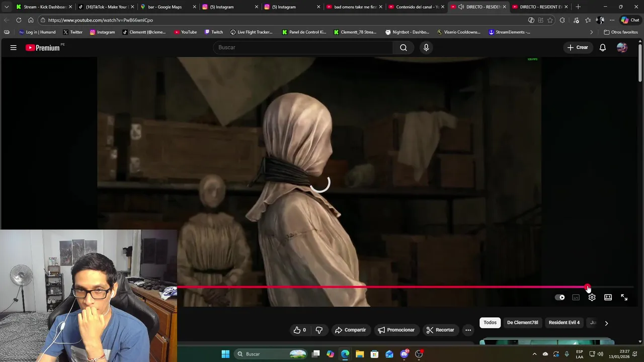Open the StreamElements bookmark
This screenshot has height=362, width=644.
click(x=509, y=32)
